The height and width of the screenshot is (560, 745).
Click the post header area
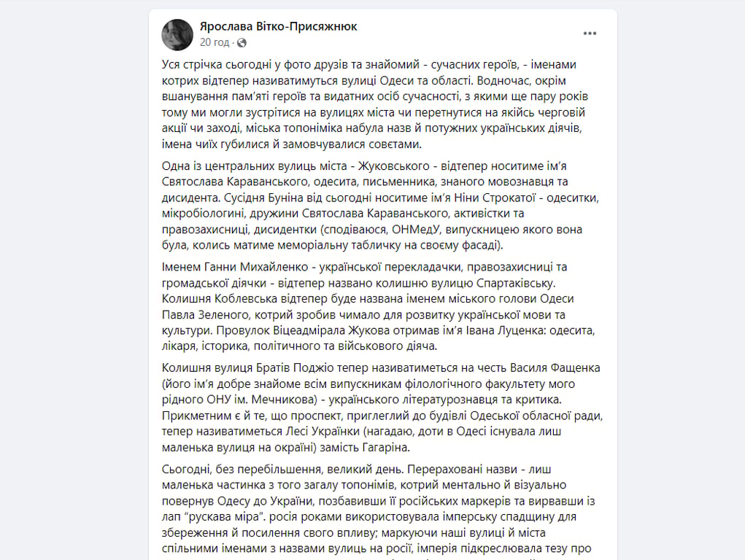[x=365, y=32]
